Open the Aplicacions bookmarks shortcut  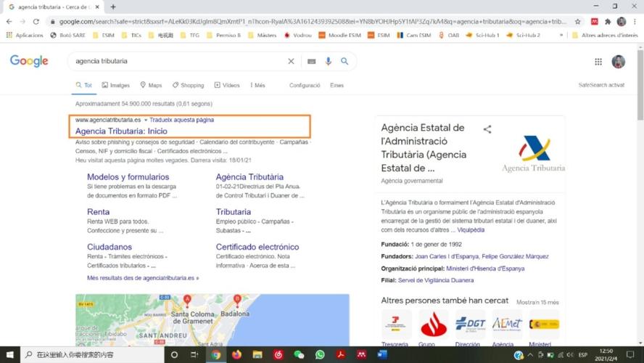pos(25,36)
